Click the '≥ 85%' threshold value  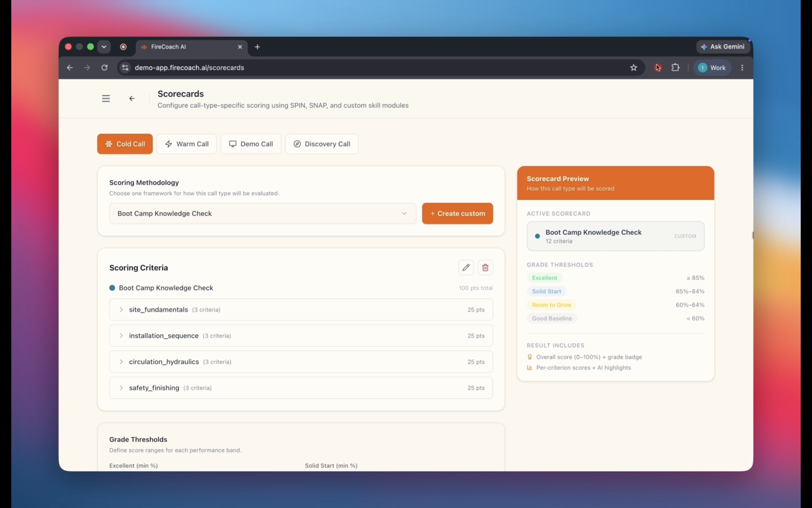click(695, 278)
